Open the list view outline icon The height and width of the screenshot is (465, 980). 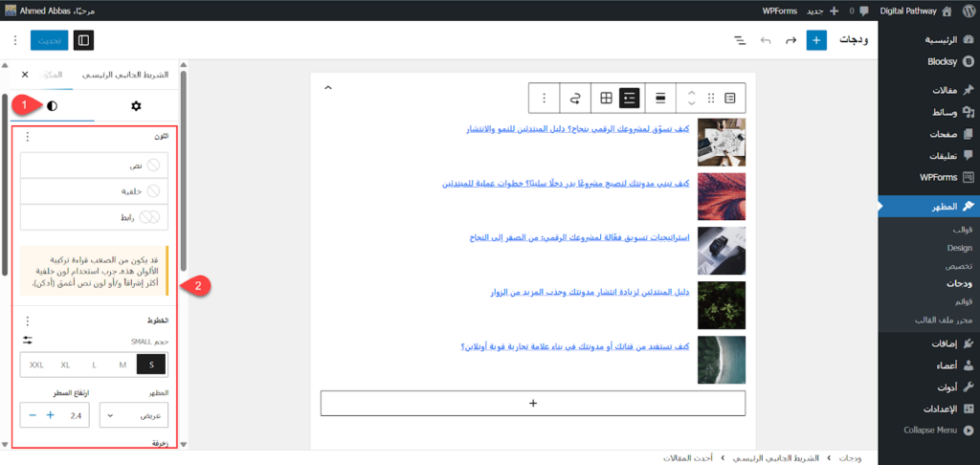tap(740, 41)
